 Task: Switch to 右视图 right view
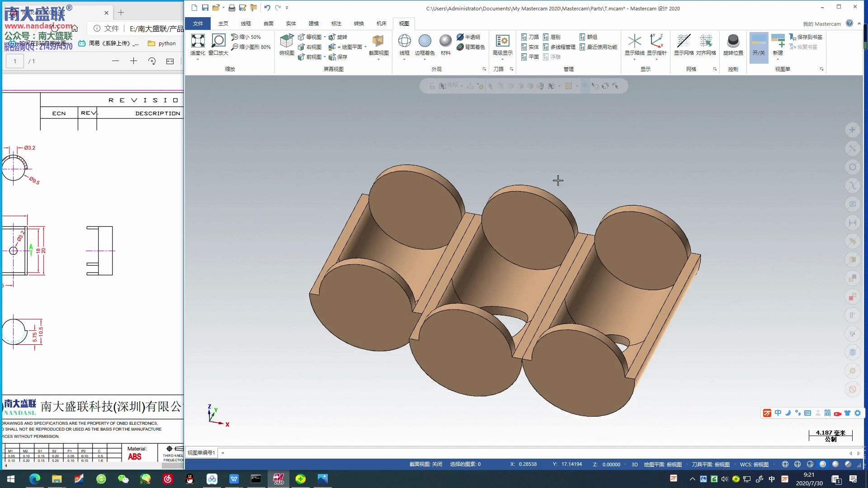(x=310, y=47)
